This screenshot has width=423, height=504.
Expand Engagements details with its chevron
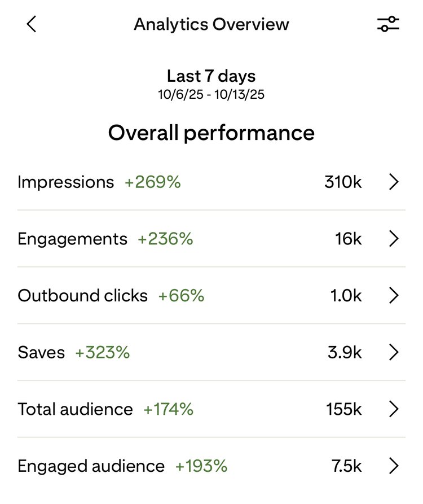[394, 239]
